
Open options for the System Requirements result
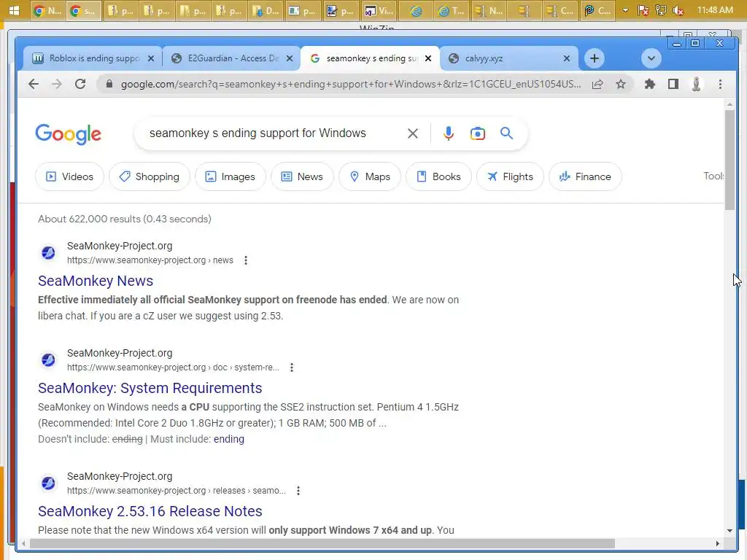point(292,367)
